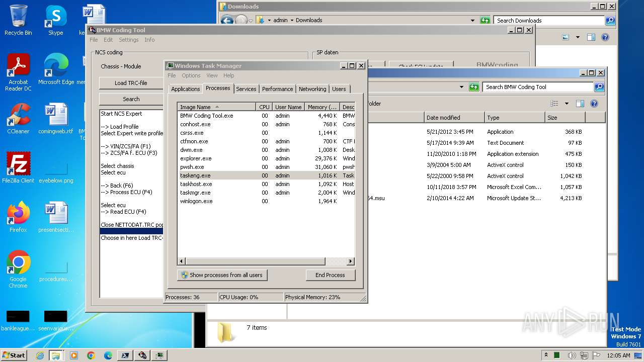Open tray hidden icons arrow
Image resolution: width=644 pixels, height=362 pixels.
tap(546, 355)
